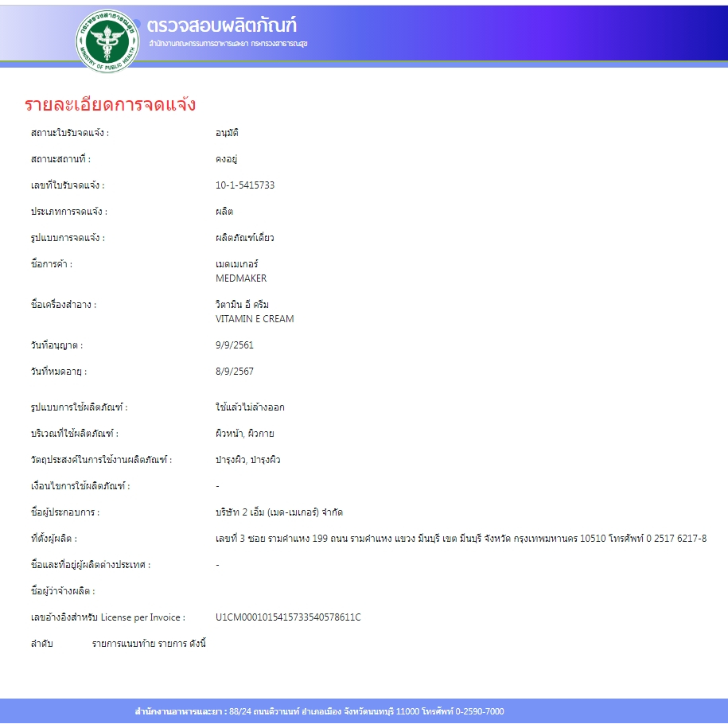Click the FDA office address in the footer
The height and width of the screenshot is (728, 728).
[x=319, y=711]
